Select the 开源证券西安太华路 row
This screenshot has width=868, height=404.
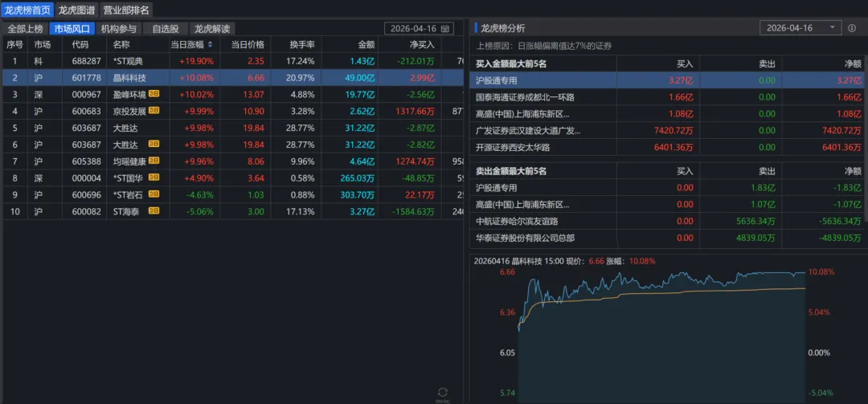coord(667,147)
